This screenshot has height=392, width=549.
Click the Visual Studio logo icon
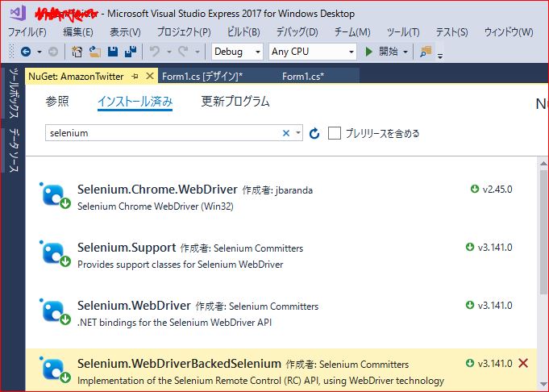click(x=18, y=13)
